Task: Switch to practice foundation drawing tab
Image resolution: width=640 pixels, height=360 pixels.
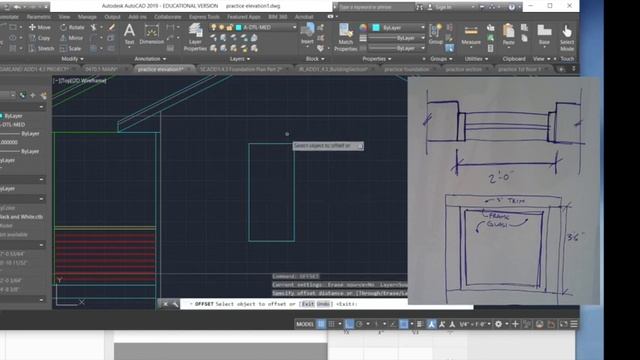Action: (x=407, y=69)
